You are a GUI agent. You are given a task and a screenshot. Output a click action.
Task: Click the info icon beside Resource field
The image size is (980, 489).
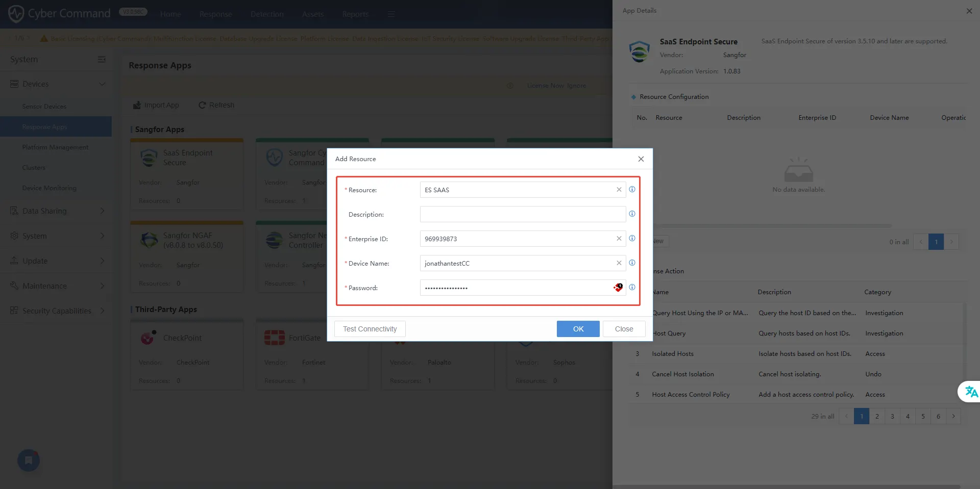pos(632,190)
